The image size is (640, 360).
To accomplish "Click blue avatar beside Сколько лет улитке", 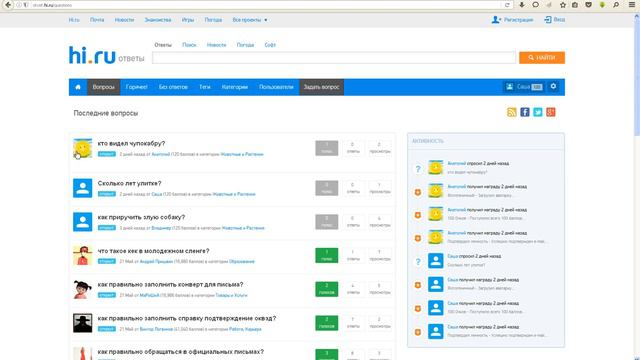I will coord(82,188).
